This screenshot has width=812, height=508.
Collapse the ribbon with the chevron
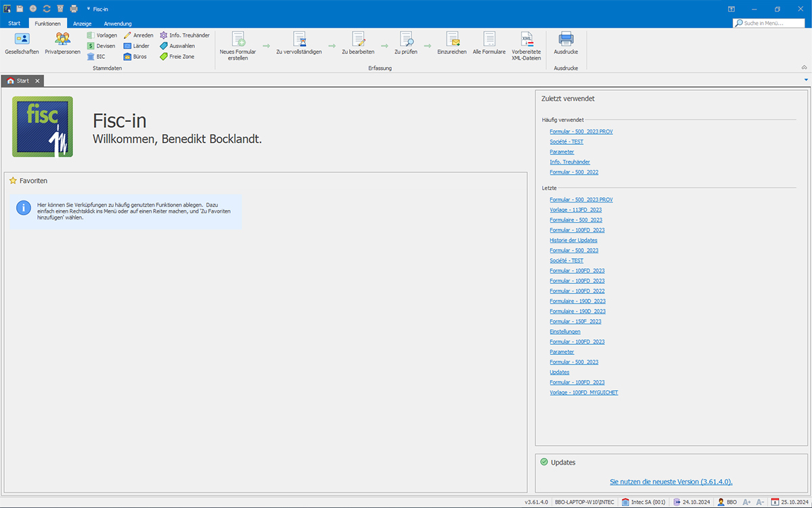(x=805, y=67)
